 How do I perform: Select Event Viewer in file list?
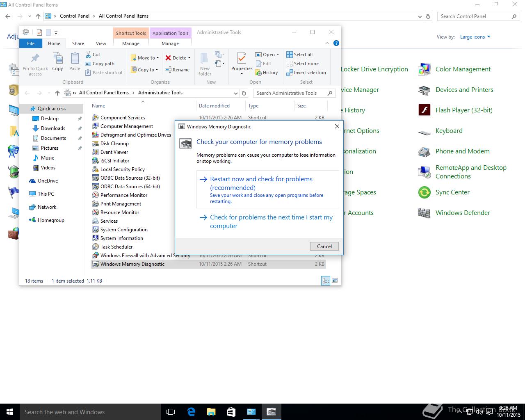[114, 152]
